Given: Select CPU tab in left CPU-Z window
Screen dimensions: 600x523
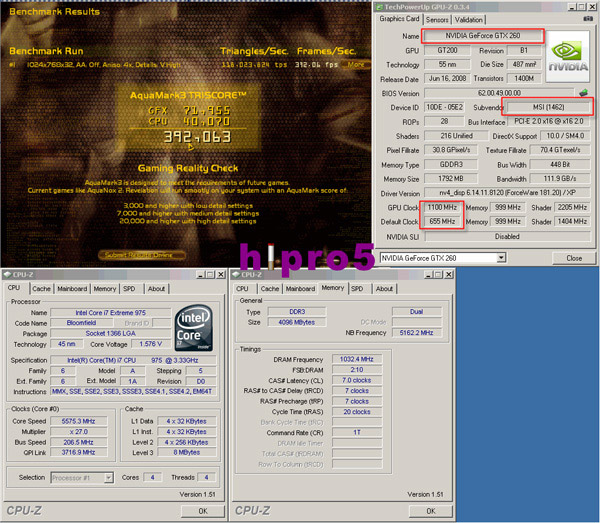Looking at the screenshot, I should [14, 288].
